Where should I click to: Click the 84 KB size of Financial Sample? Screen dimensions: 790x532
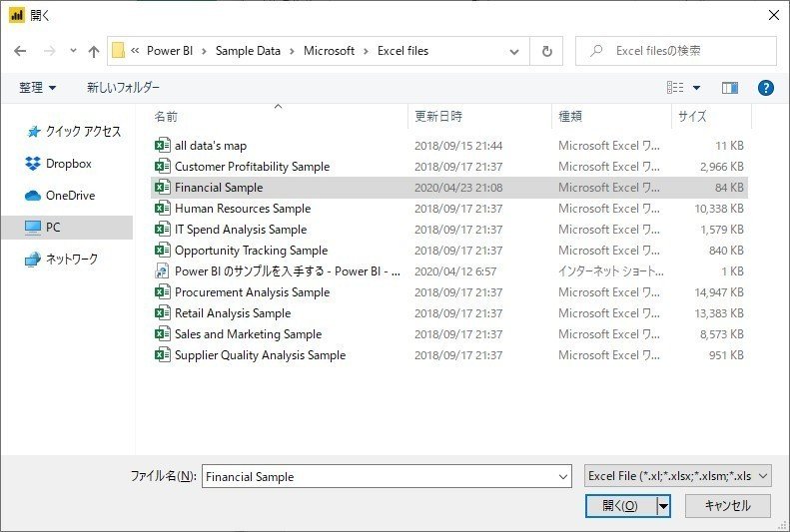[729, 188]
